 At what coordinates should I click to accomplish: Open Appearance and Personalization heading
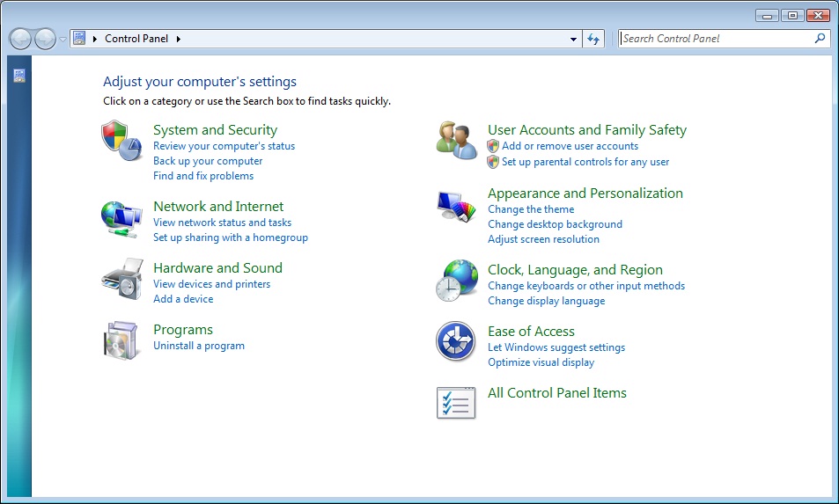point(585,193)
